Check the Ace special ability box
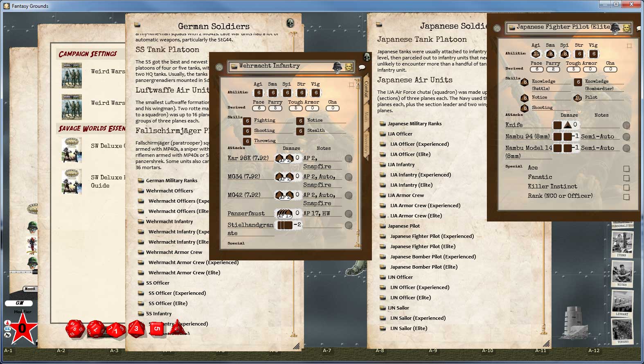 point(626,169)
